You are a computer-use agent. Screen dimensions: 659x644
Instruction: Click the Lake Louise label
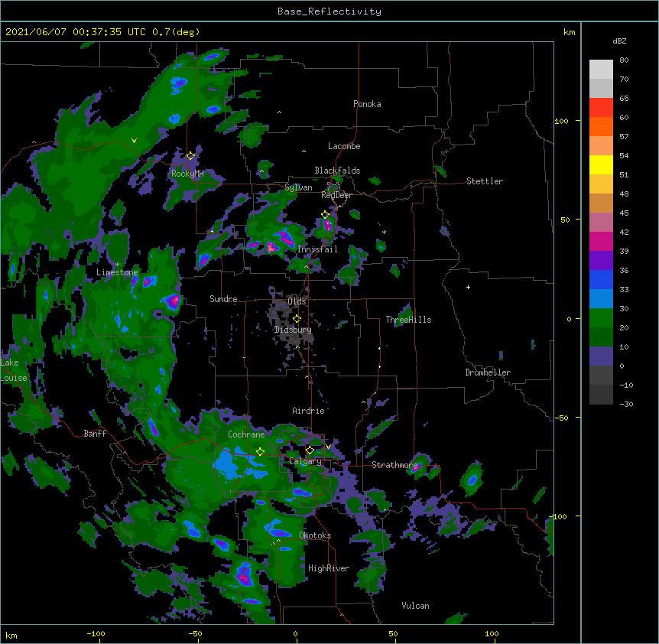14,370
